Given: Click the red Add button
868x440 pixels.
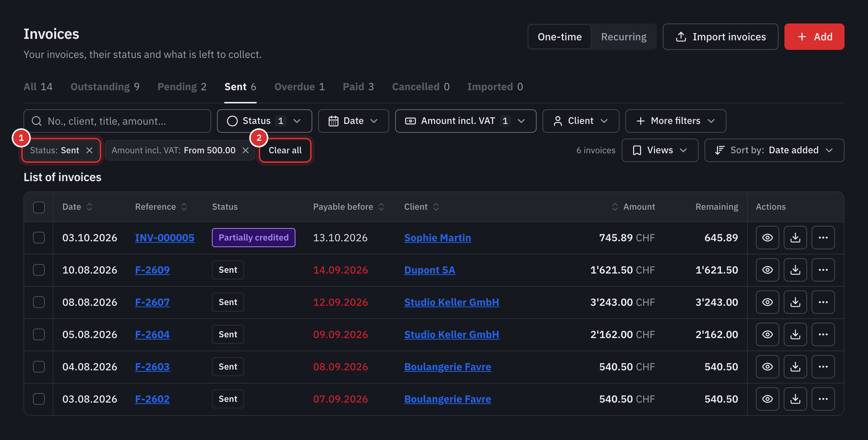Looking at the screenshot, I should click(x=814, y=37).
